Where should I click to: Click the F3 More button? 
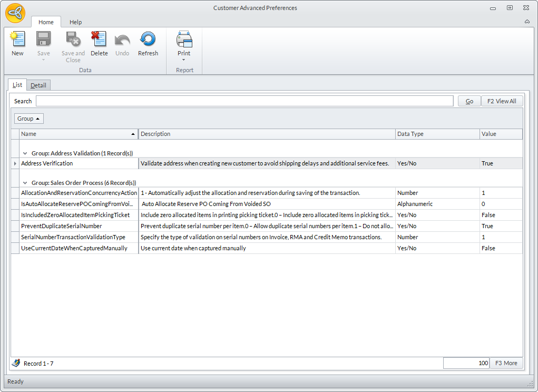click(506, 363)
